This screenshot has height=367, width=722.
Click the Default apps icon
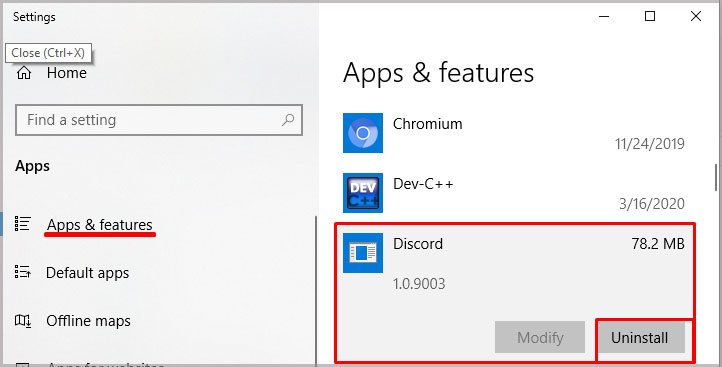pyautogui.click(x=23, y=272)
